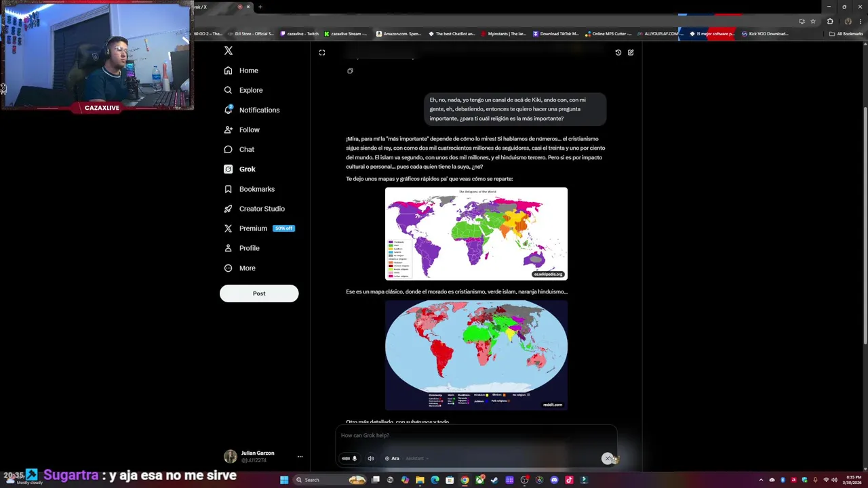The image size is (868, 488).
Task: Open TikTok app from the taskbar
Action: click(x=569, y=480)
